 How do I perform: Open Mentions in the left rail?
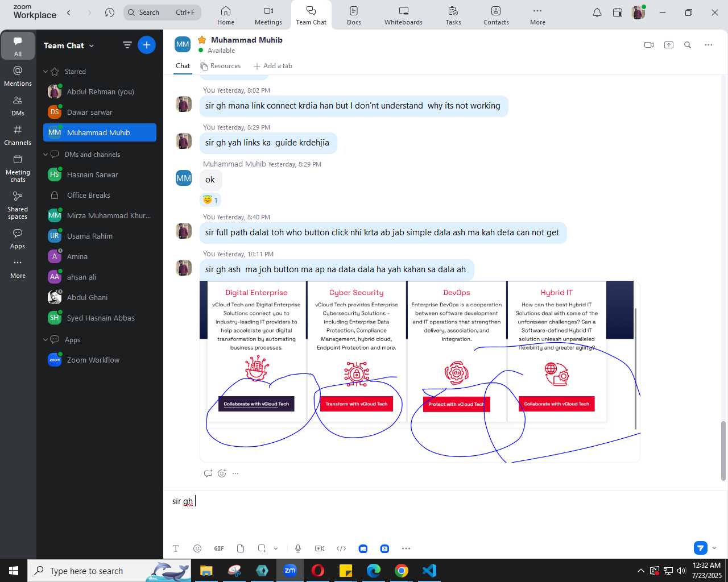pos(18,76)
